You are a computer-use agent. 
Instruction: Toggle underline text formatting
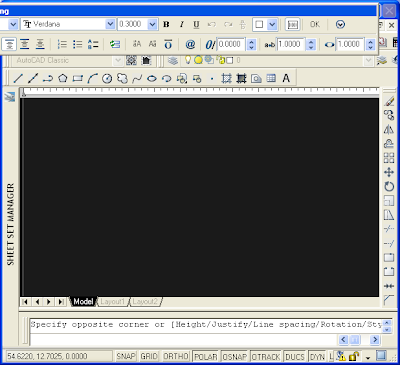click(x=196, y=24)
